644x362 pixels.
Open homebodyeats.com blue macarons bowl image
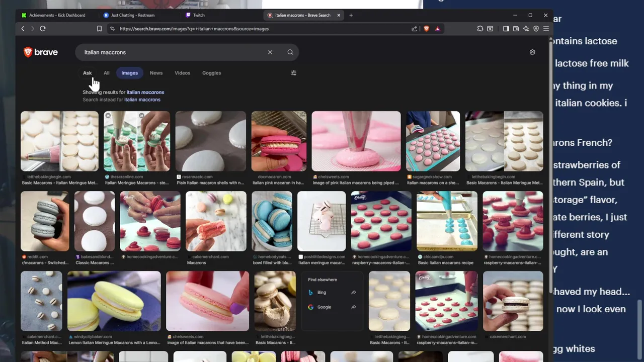click(272, 221)
